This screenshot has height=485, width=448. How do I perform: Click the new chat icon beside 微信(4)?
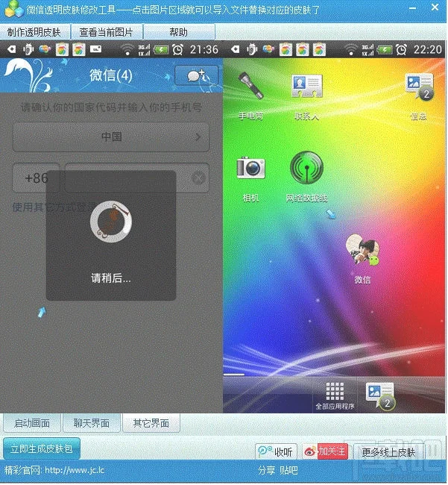pos(197,76)
